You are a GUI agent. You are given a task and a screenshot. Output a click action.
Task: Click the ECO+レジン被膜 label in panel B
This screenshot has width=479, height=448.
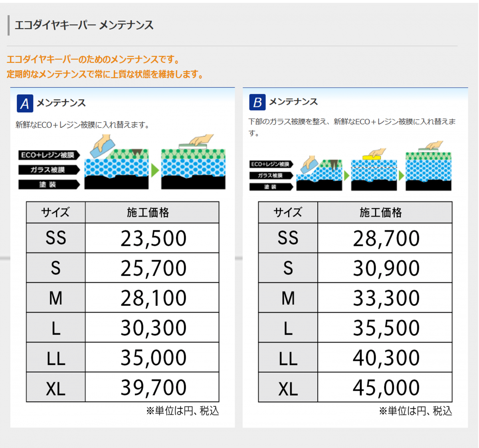point(271,164)
